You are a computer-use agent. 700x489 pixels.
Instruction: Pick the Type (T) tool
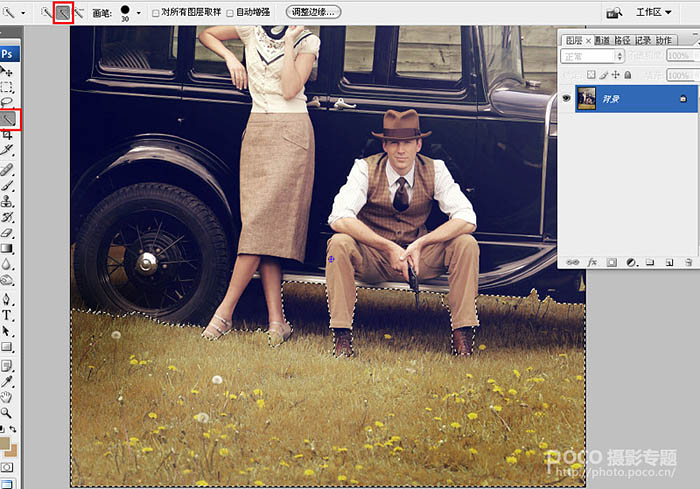pos(8,314)
